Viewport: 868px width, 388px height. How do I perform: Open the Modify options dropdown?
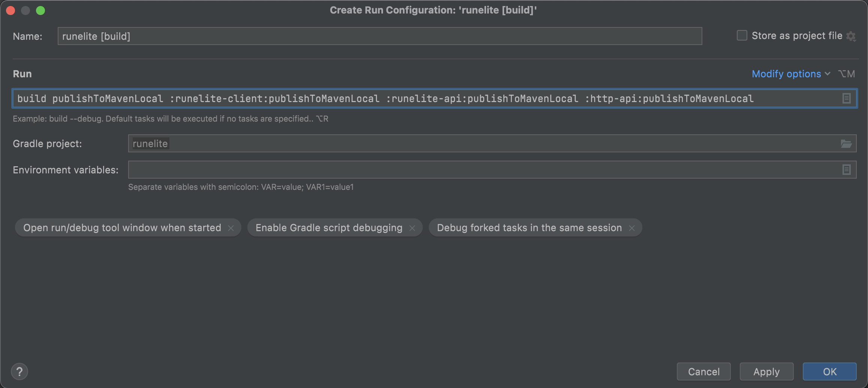786,74
